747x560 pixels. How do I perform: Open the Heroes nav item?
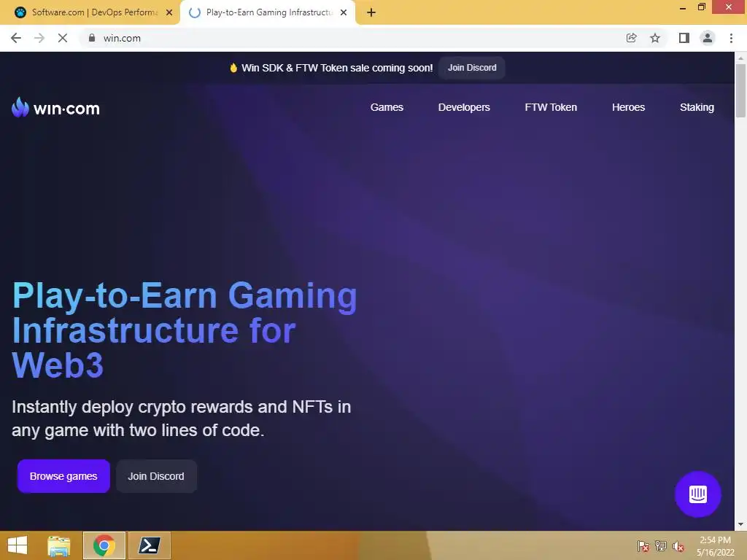coord(628,107)
